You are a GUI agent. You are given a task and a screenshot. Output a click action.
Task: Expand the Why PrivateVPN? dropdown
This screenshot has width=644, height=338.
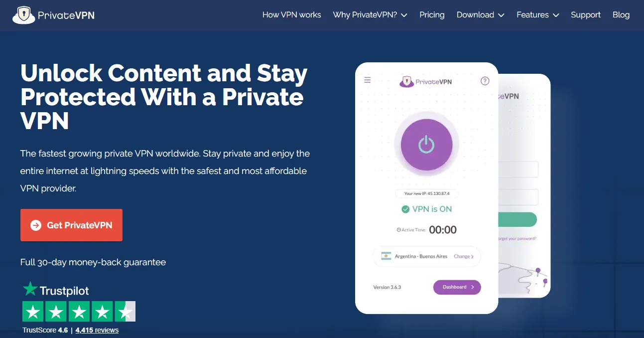tap(370, 15)
